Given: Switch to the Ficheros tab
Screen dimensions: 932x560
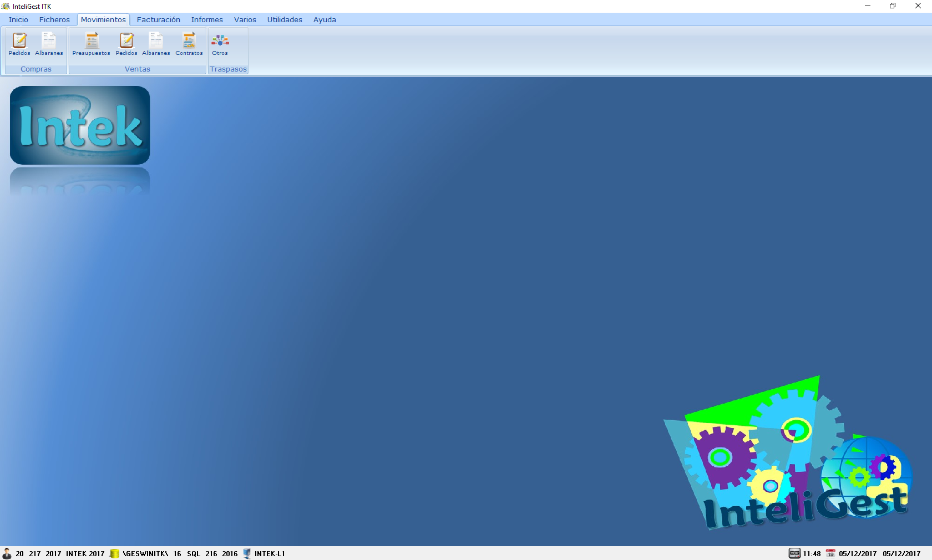Looking at the screenshot, I should [54, 19].
